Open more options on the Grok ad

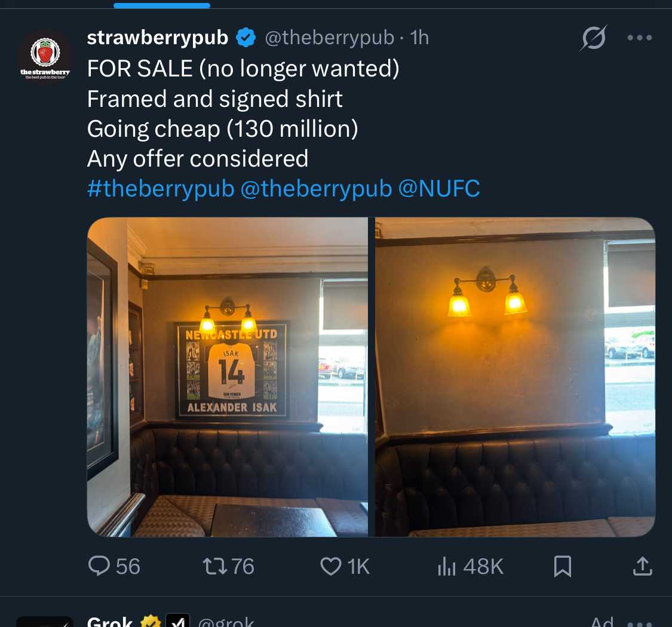[x=640, y=621]
